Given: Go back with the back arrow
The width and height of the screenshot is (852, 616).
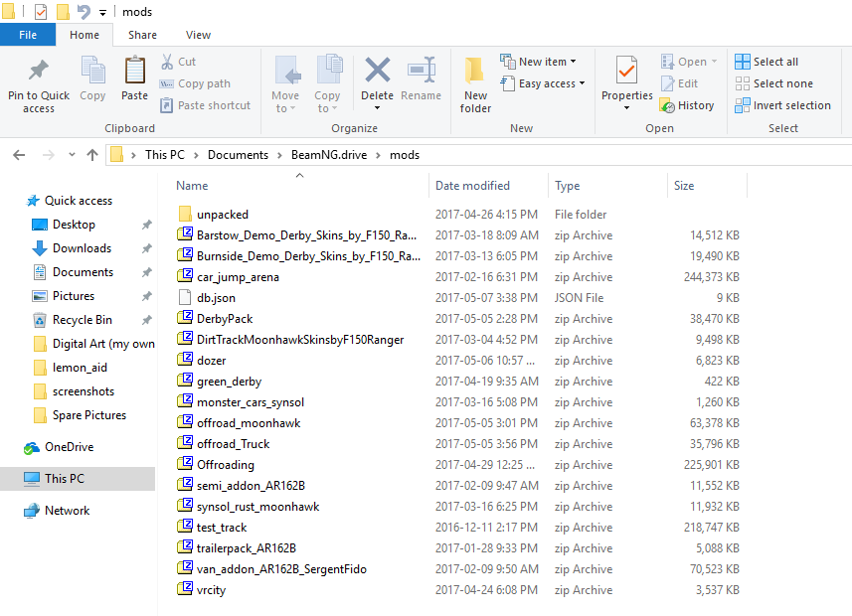Looking at the screenshot, I should [x=19, y=155].
